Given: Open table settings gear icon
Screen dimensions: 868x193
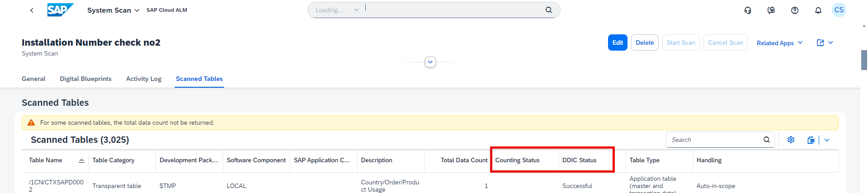Looking at the screenshot, I should point(791,140).
